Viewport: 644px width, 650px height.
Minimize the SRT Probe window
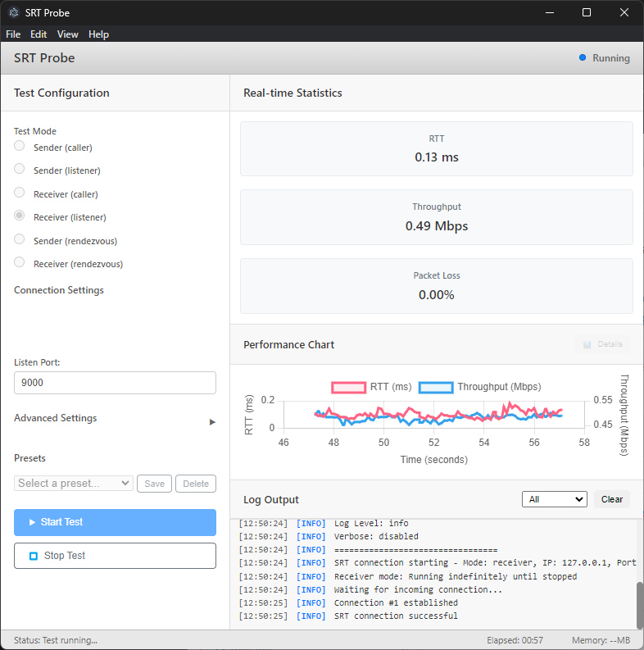[x=550, y=12]
